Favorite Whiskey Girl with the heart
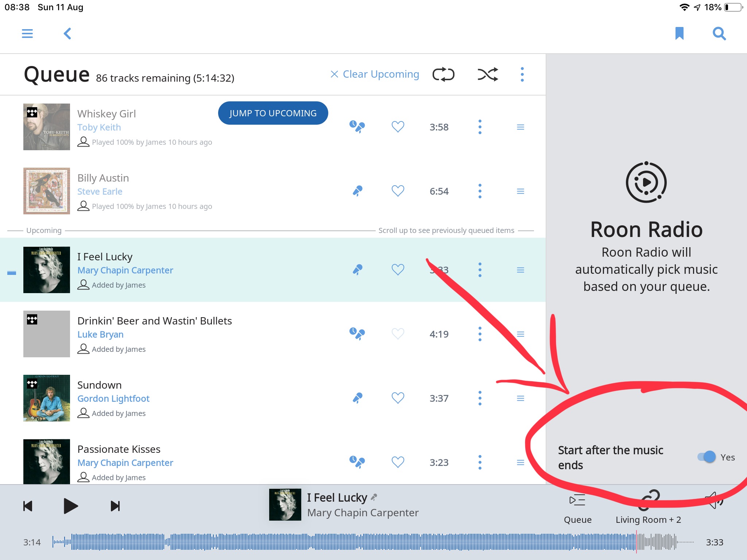This screenshot has width=747, height=560. click(398, 127)
